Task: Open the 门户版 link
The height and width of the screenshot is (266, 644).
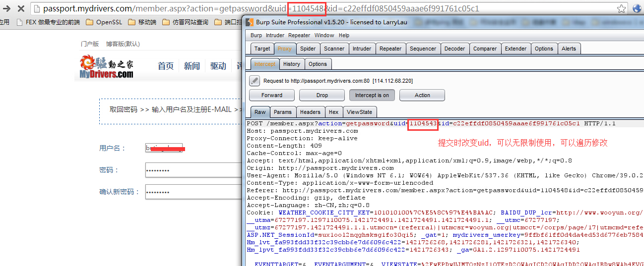Action: click(90, 44)
